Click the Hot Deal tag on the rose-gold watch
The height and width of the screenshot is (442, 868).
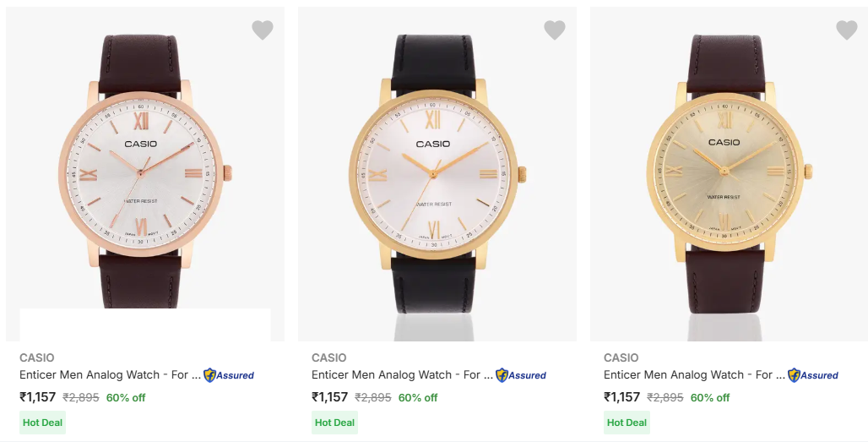(x=42, y=423)
